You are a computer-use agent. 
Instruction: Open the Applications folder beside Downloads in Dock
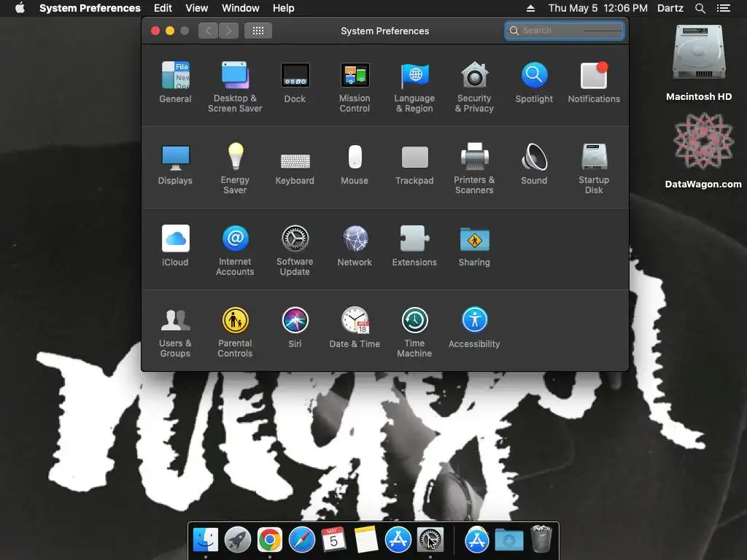[x=477, y=540]
